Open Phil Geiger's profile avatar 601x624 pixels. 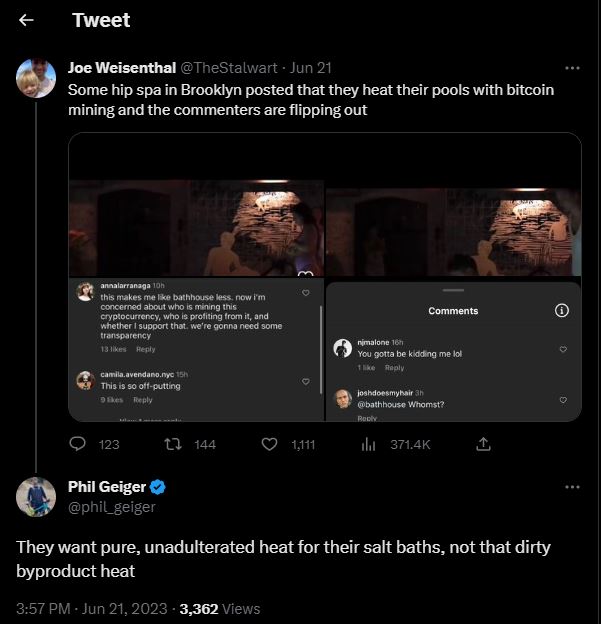point(36,496)
